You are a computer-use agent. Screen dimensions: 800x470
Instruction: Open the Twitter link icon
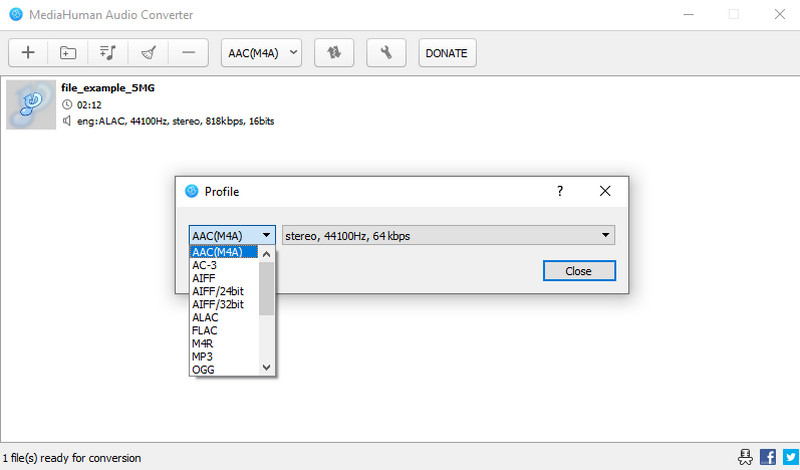pos(790,457)
